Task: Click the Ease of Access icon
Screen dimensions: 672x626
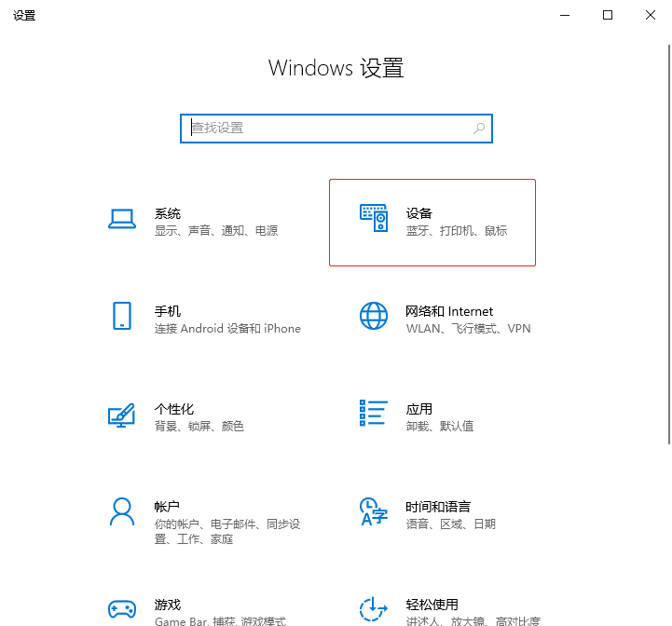Action: tap(374, 609)
